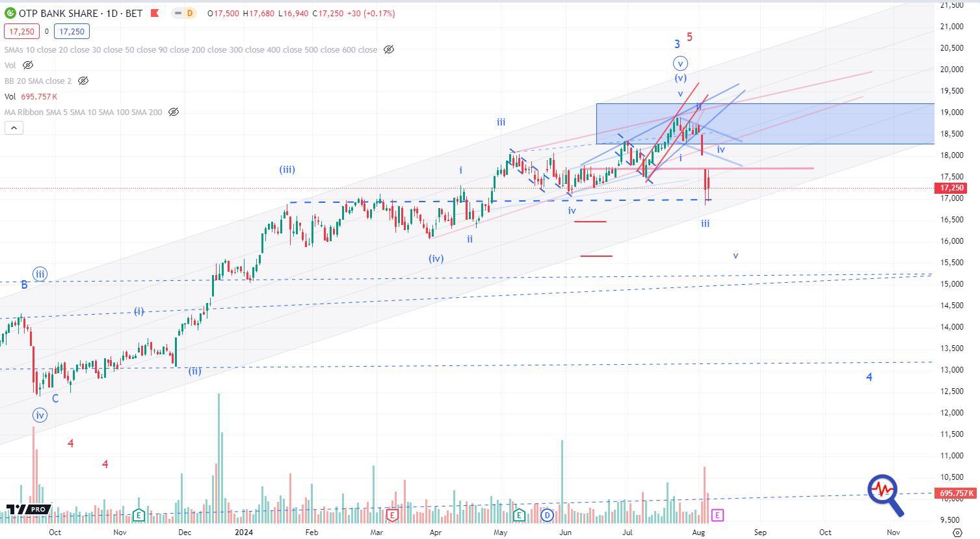Open the purple upcoming earnings marker
The image size is (980, 539).
[x=717, y=515]
